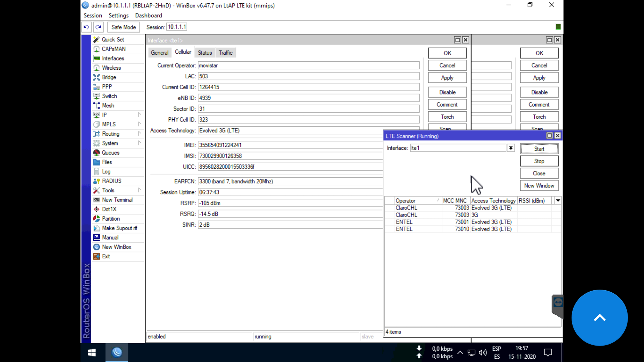
Task: Click WinBox icon in taskbar
Action: [117, 352]
